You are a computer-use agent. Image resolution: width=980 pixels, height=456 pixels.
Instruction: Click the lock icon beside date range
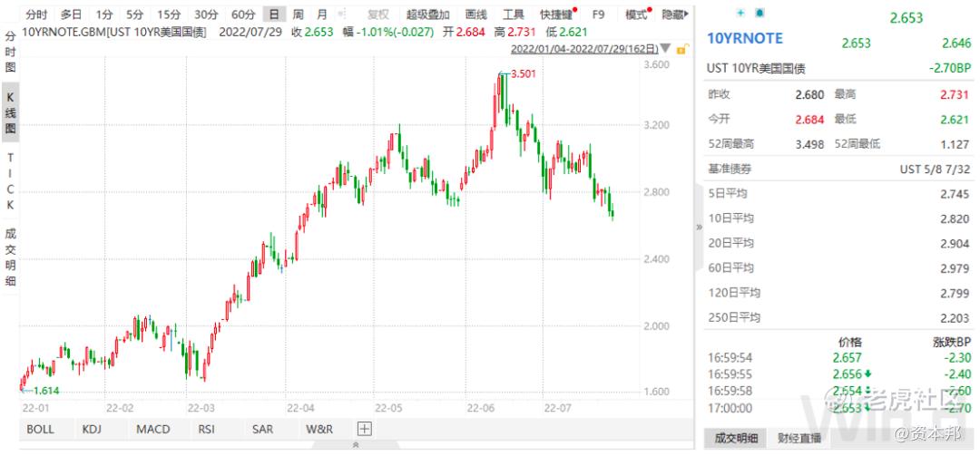click(x=682, y=49)
